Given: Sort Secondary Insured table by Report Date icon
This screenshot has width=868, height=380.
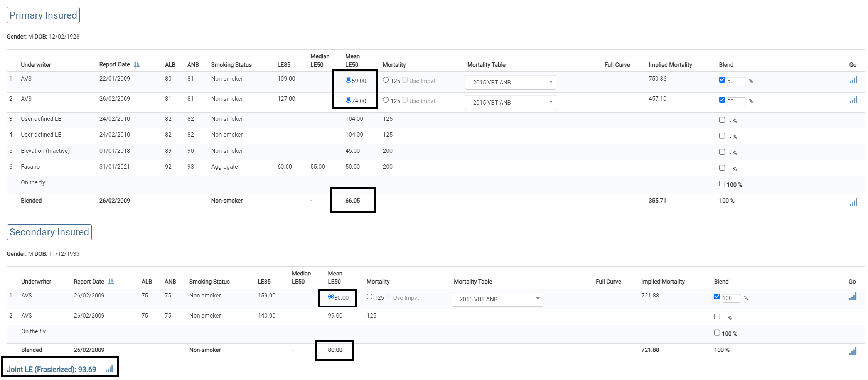Looking at the screenshot, I should tap(111, 281).
